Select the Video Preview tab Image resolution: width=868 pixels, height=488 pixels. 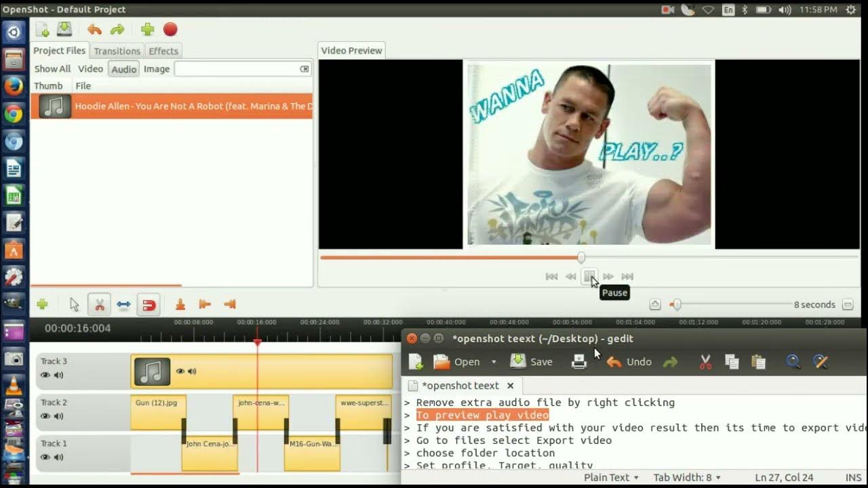tap(351, 50)
